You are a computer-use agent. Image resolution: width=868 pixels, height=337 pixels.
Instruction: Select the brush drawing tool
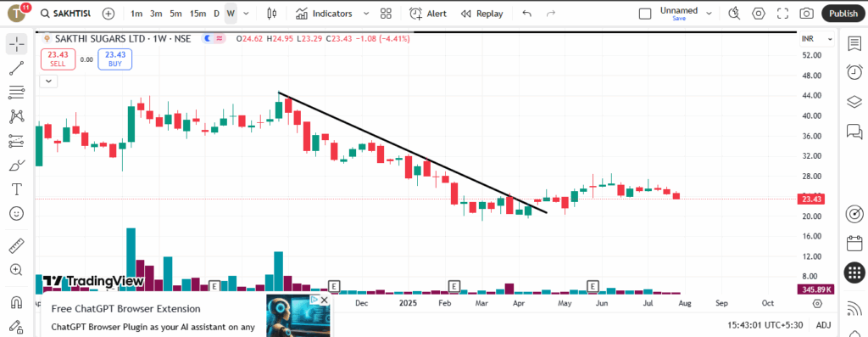coord(17,166)
